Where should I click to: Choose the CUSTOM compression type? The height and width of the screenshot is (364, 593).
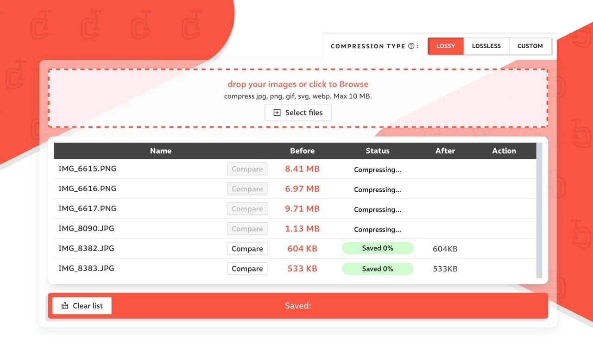pos(530,46)
